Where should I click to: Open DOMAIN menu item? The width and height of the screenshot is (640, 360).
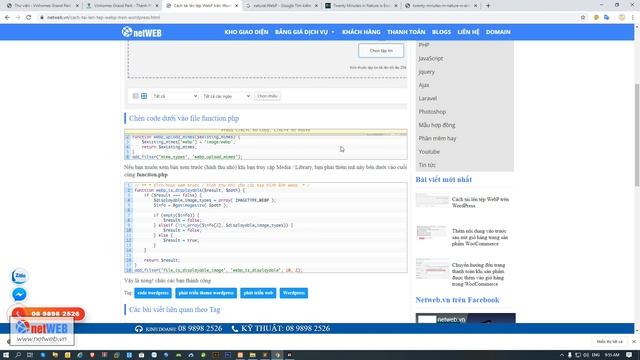click(498, 32)
